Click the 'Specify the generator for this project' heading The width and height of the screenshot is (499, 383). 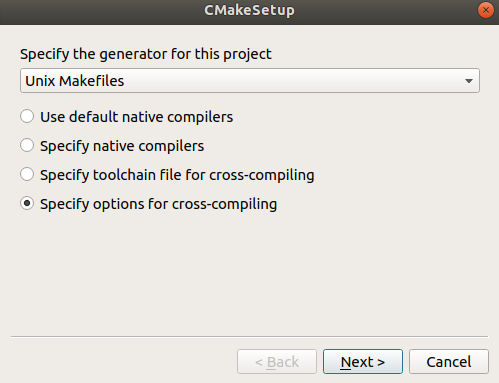(x=146, y=54)
